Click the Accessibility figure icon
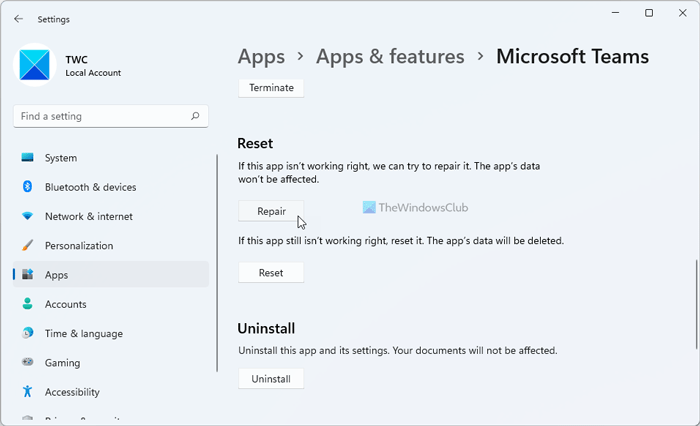The height and width of the screenshot is (426, 700). coord(27,392)
